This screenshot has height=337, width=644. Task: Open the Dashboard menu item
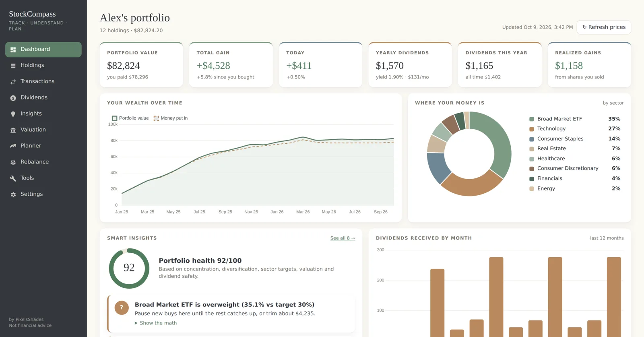43,49
